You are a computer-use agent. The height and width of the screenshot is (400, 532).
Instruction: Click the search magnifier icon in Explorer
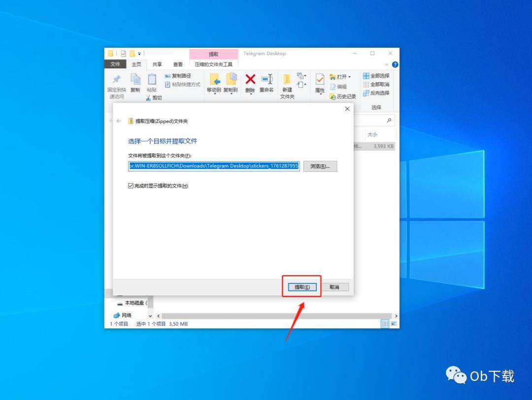(389, 121)
